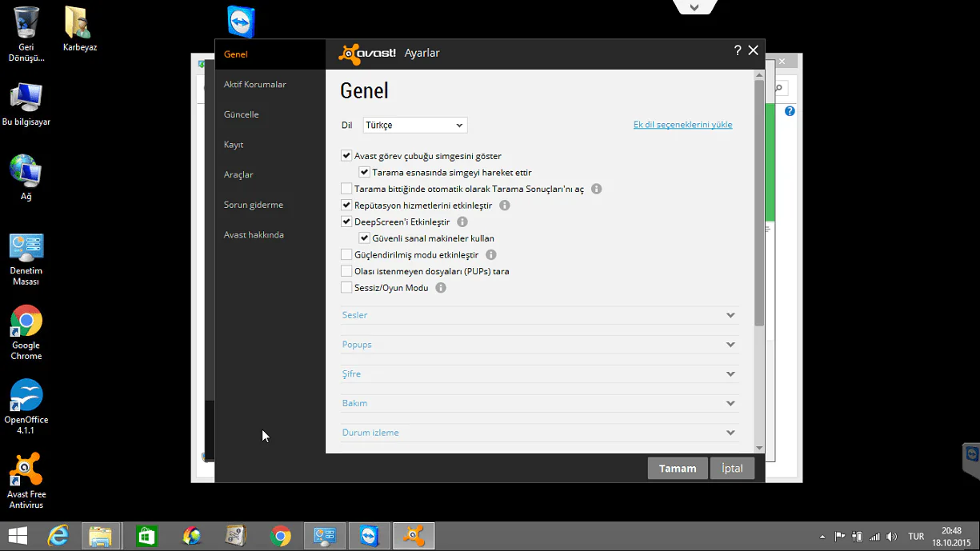Uncheck Avast görev çubuğu simgesini göster

(346, 156)
